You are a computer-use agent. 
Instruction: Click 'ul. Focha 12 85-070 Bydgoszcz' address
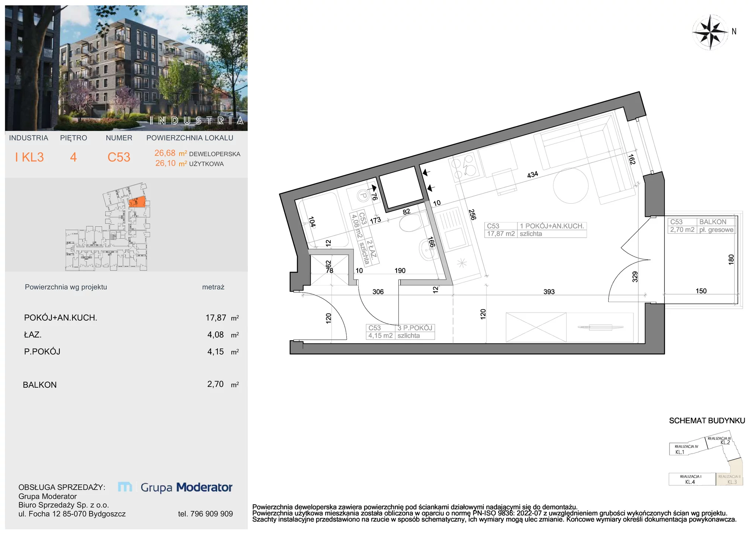(72, 514)
